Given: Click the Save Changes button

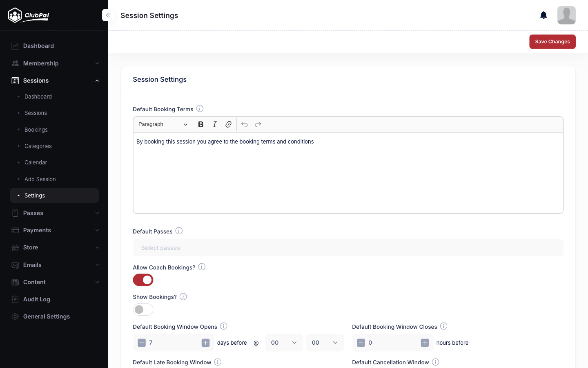Looking at the screenshot, I should point(552,42).
